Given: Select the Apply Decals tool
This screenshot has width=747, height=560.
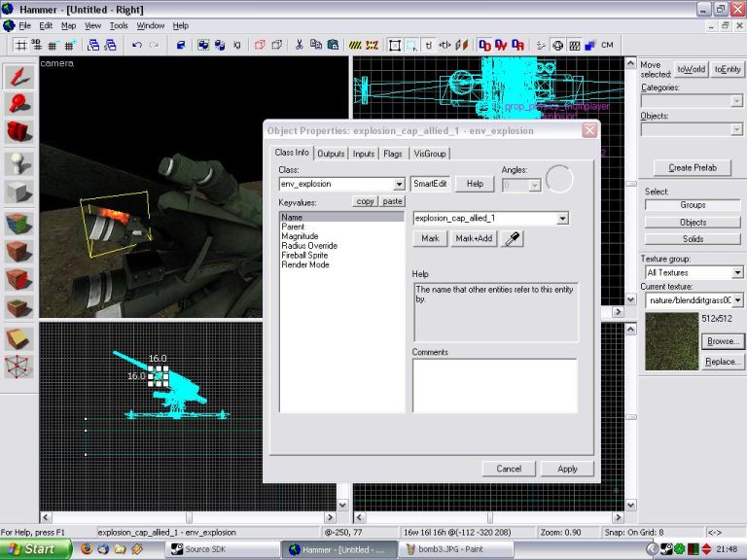Looking at the screenshot, I should 19,279.
